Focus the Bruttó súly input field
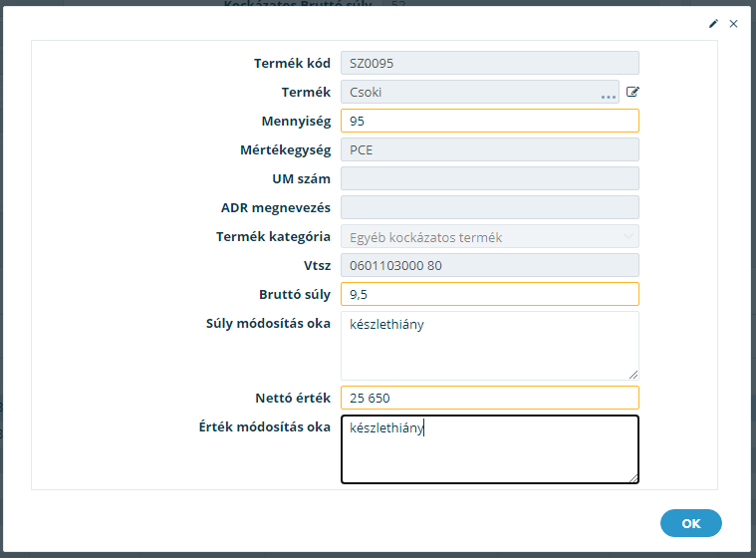756x558 pixels. [490, 294]
